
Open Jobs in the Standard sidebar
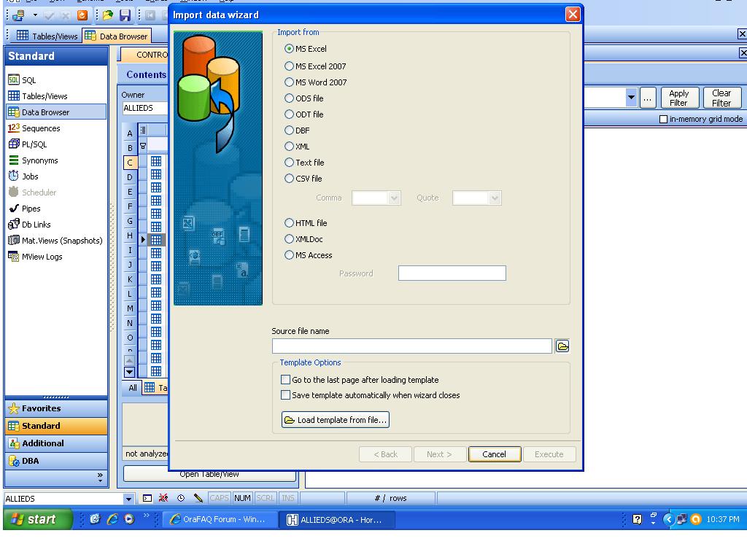point(23,176)
